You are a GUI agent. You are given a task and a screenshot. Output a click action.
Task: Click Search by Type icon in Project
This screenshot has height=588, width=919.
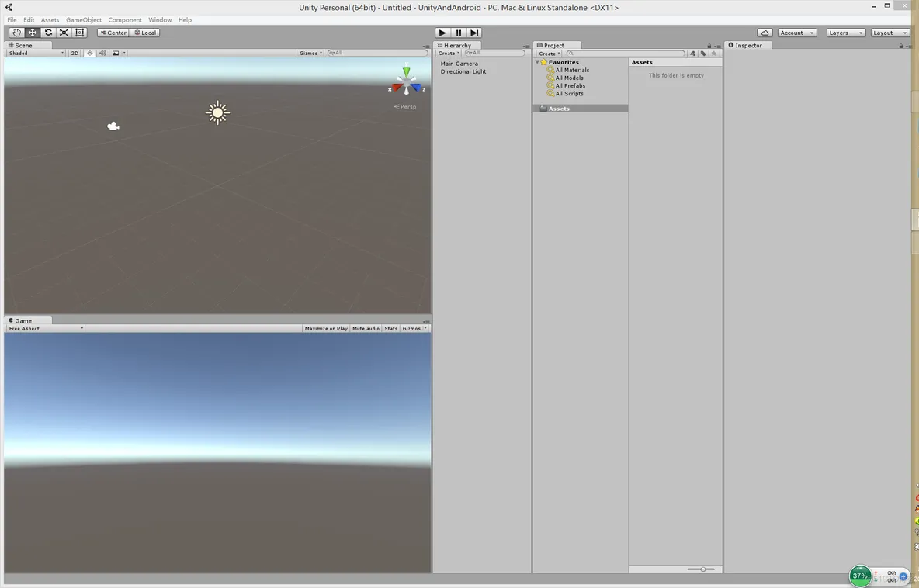[693, 54]
